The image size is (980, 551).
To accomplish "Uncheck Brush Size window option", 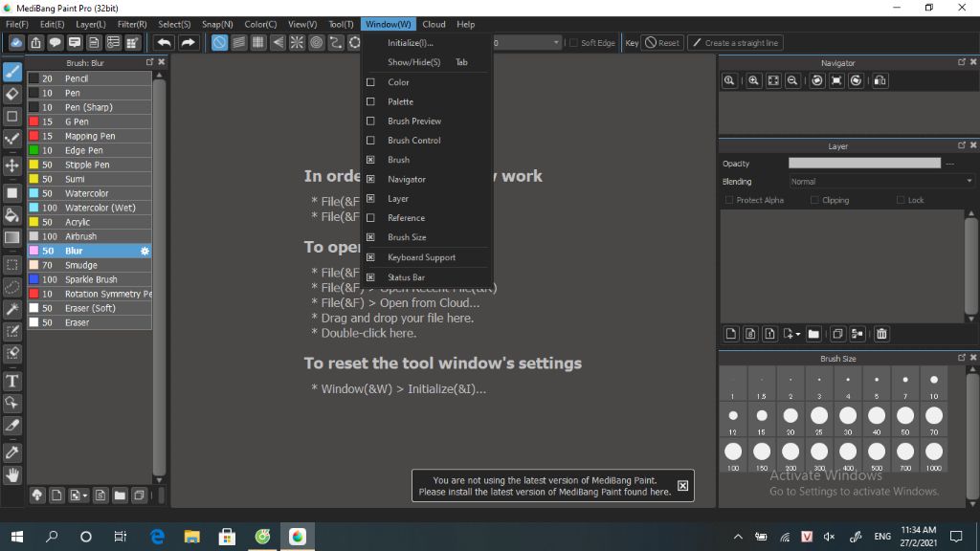I will coord(370,237).
